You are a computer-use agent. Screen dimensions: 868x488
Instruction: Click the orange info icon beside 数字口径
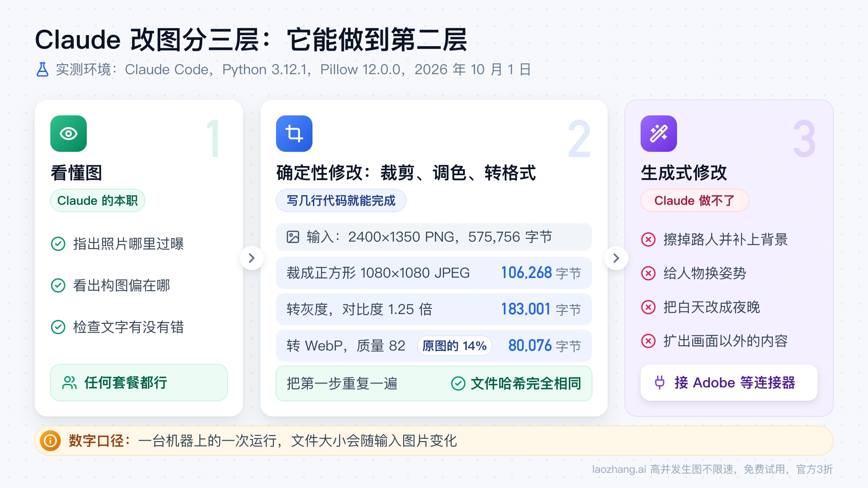pos(50,441)
